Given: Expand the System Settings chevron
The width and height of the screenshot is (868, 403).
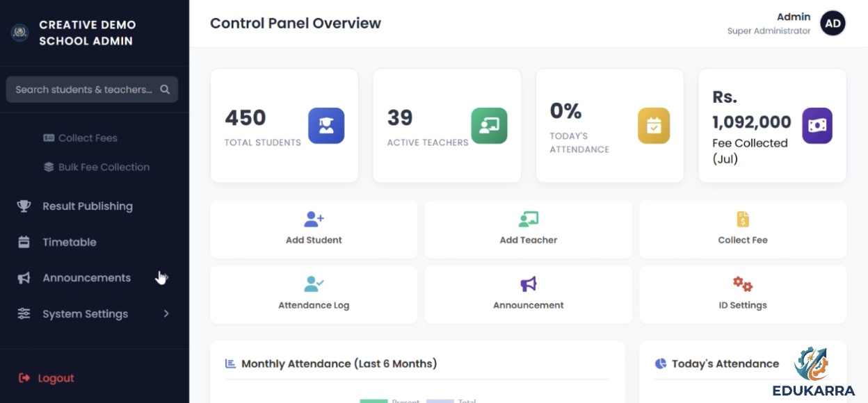Looking at the screenshot, I should [166, 314].
